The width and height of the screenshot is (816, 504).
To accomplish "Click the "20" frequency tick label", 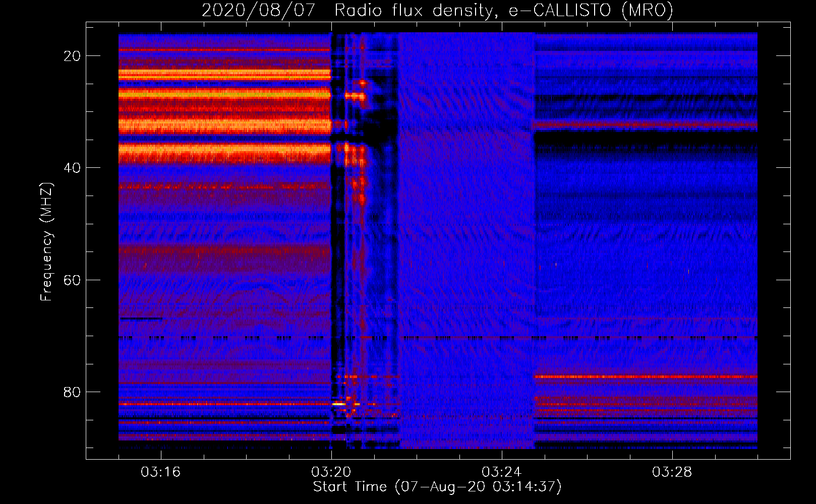I will [72, 56].
